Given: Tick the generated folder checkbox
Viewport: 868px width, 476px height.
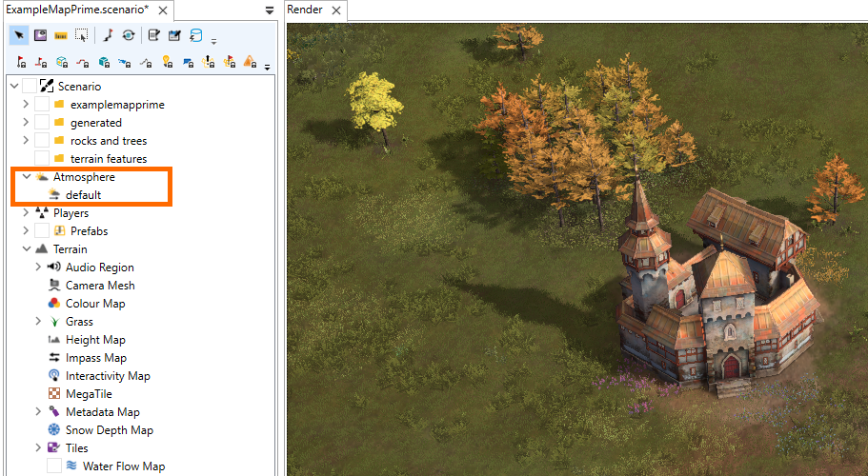Looking at the screenshot, I should (x=42, y=123).
